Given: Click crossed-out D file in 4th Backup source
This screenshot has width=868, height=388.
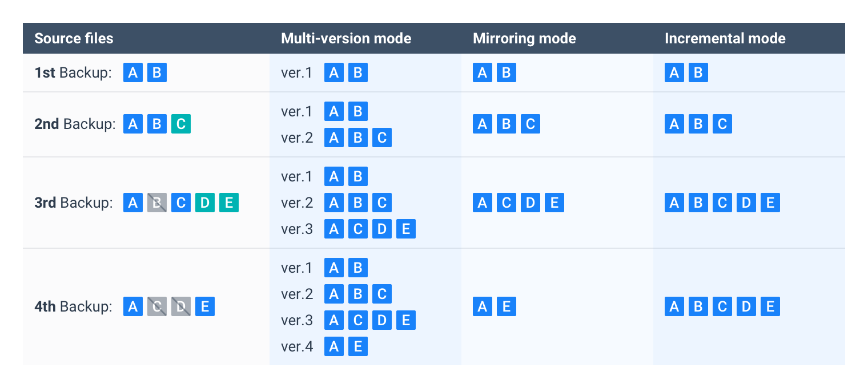Looking at the screenshot, I should pos(180,306).
